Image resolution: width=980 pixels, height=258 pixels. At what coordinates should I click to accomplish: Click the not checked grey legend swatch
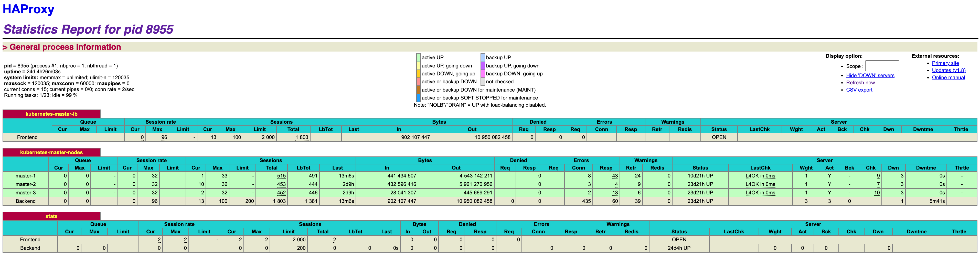click(x=483, y=82)
